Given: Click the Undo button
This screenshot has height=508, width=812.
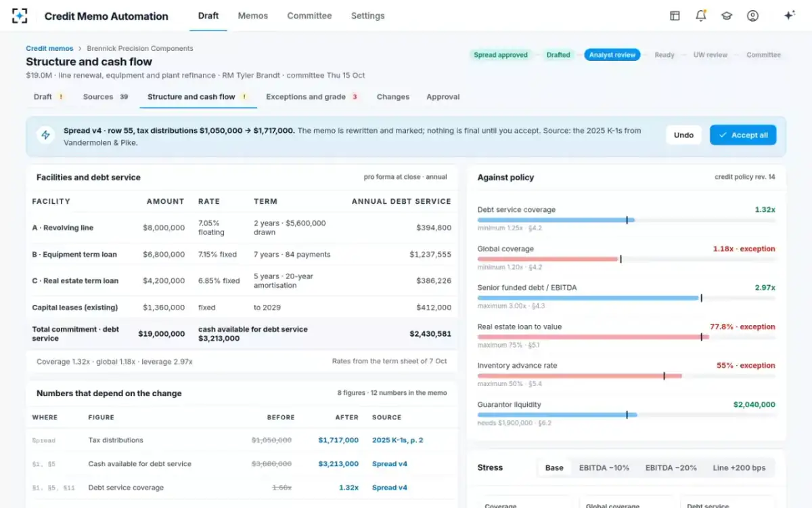Looking at the screenshot, I should [683, 135].
